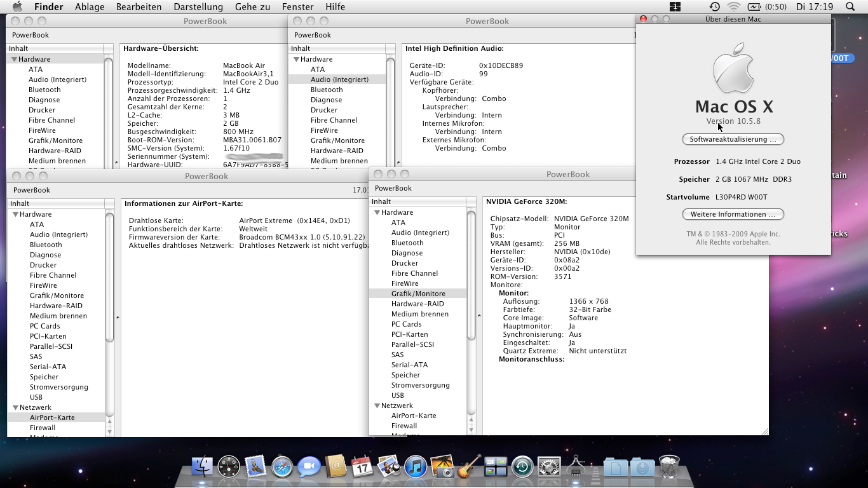868x488 pixels.
Task: Select Audio (Integriert) in Intel Audio window
Action: point(339,79)
